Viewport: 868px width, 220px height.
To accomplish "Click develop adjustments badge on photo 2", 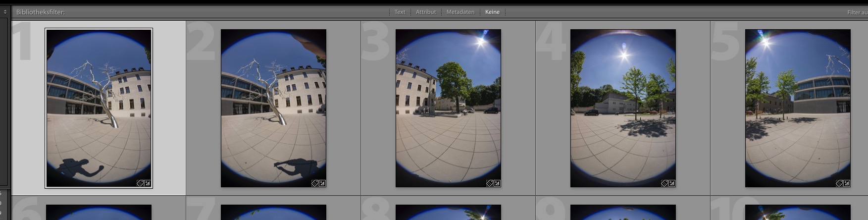I will (x=322, y=183).
